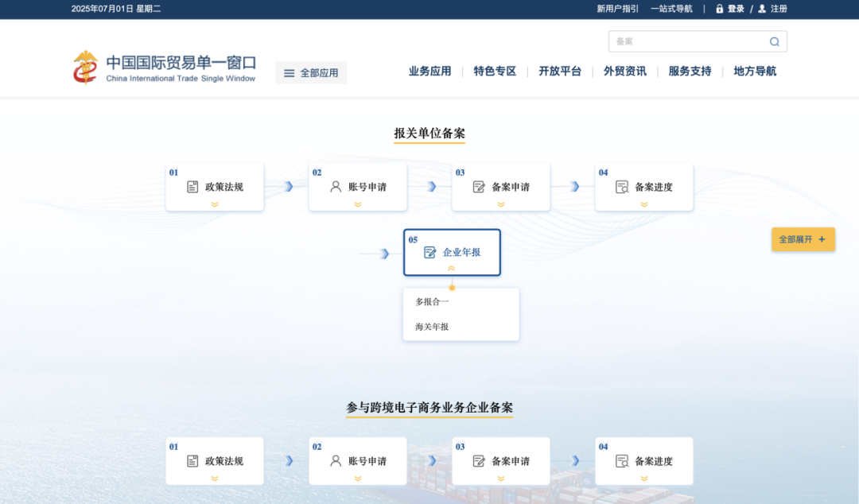Screen dimensions: 859x504
Task: Collapse the 企业年报 step card
Action: pos(452,269)
